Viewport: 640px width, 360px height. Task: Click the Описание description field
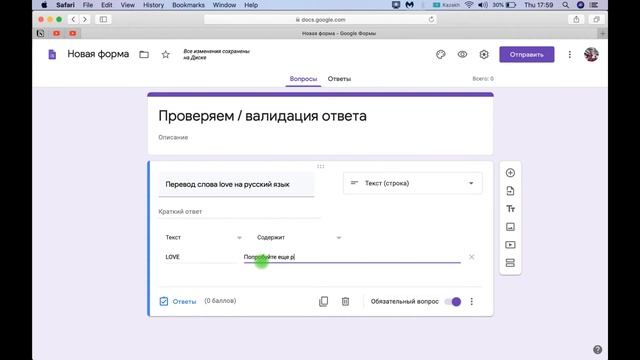173,137
